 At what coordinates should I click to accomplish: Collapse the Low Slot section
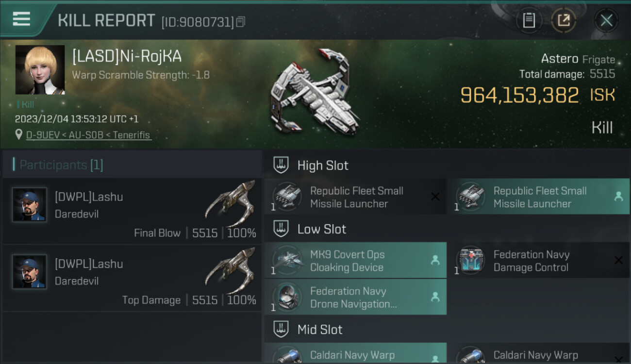(x=281, y=229)
